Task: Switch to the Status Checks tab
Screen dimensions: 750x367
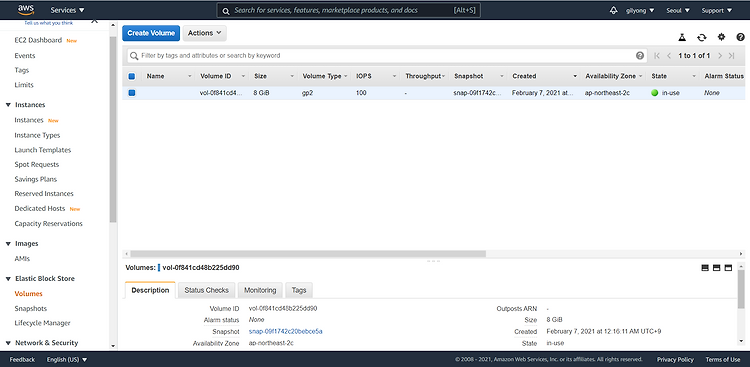Action: [207, 290]
